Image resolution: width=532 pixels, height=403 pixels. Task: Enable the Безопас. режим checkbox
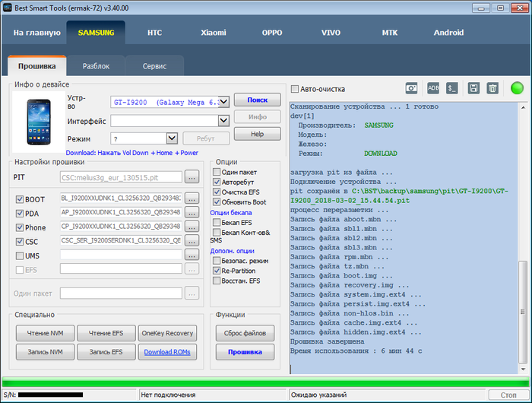[217, 261]
